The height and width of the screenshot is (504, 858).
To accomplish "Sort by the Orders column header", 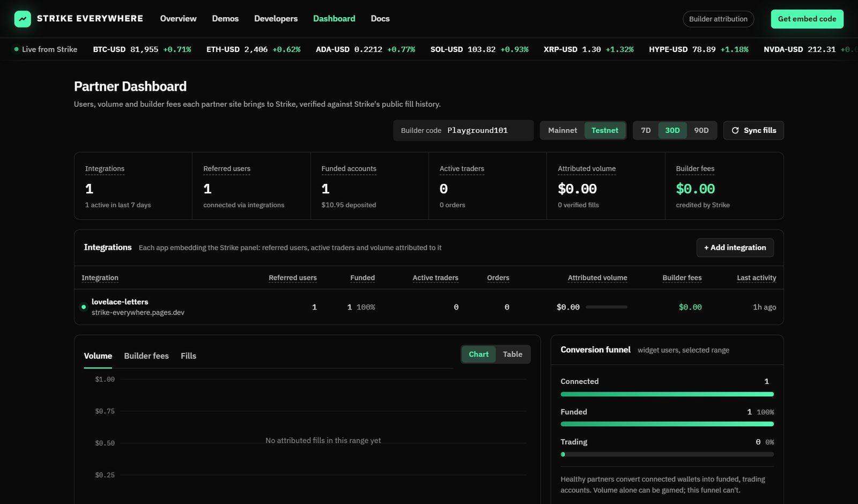I will coord(498,278).
